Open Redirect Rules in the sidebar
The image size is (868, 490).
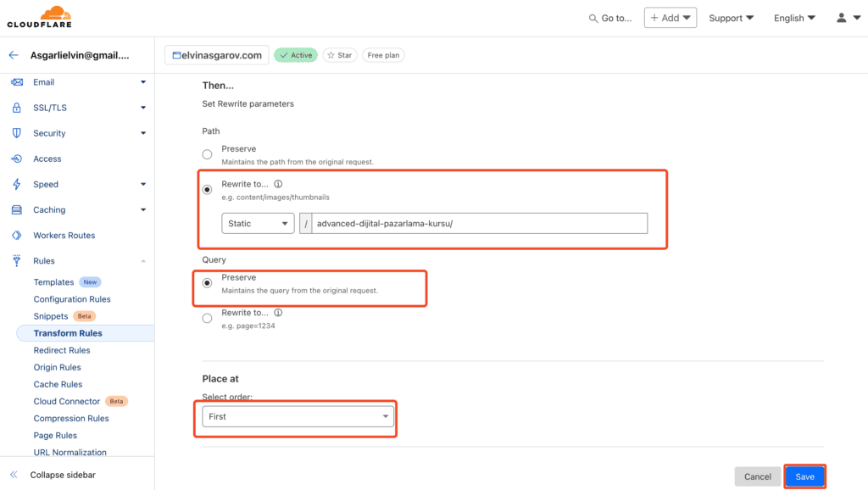[x=61, y=350]
